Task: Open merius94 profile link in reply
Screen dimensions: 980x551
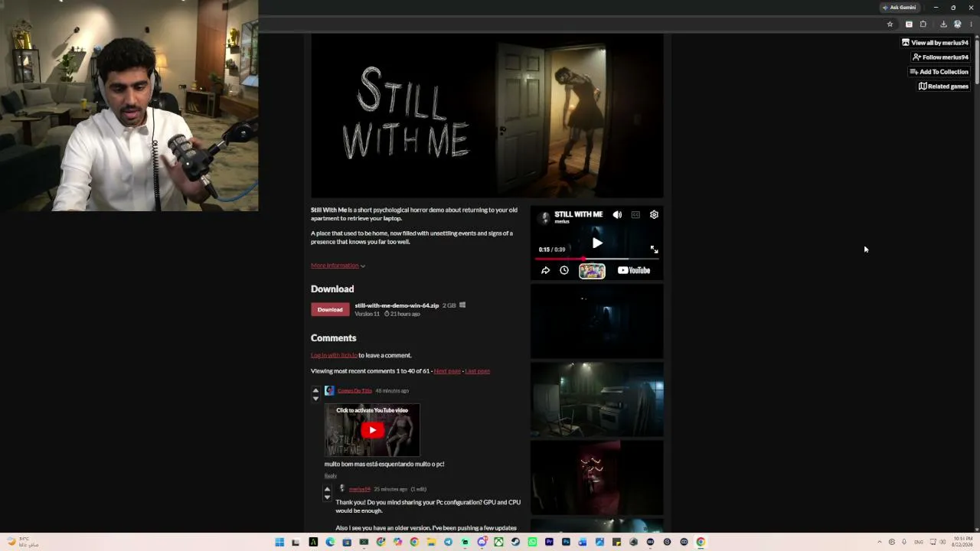Action: 360,489
